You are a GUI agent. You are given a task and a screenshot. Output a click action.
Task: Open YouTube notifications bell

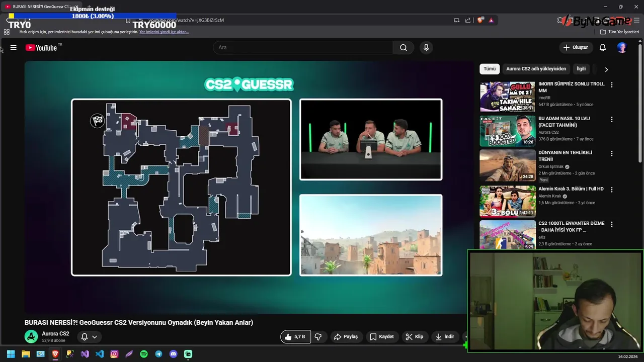(x=603, y=48)
